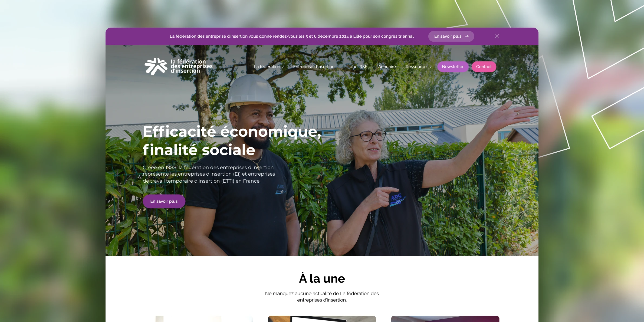Screen dimensions: 644x322
Task: Close the purple announcement banner
Action: tap(497, 36)
